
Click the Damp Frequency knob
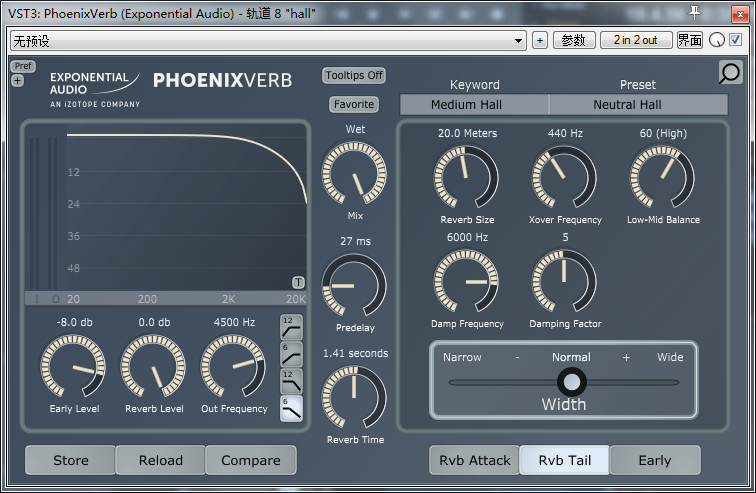466,281
